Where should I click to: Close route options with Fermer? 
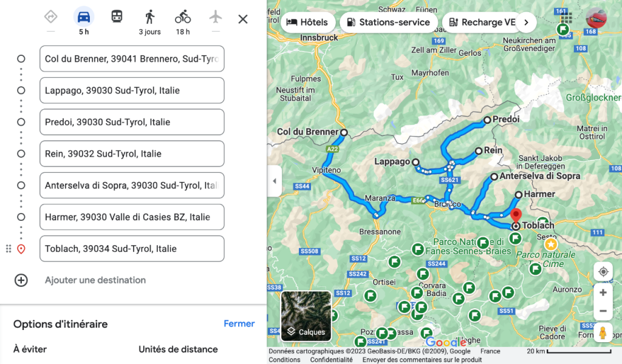(x=239, y=323)
